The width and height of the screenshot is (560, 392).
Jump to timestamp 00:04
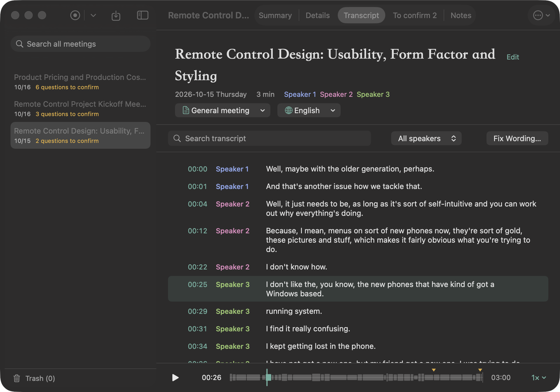[x=197, y=204]
